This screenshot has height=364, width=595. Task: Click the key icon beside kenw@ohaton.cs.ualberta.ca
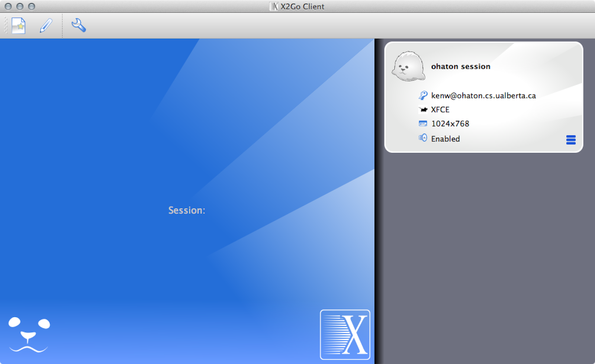click(422, 95)
